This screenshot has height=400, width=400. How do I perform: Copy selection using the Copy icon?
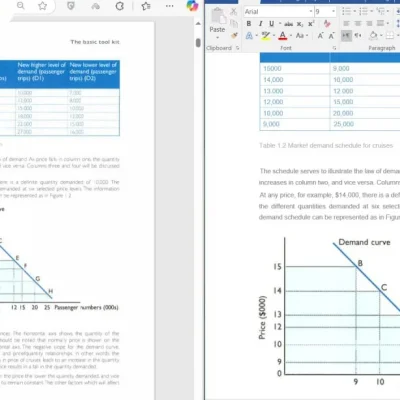coord(234,24)
